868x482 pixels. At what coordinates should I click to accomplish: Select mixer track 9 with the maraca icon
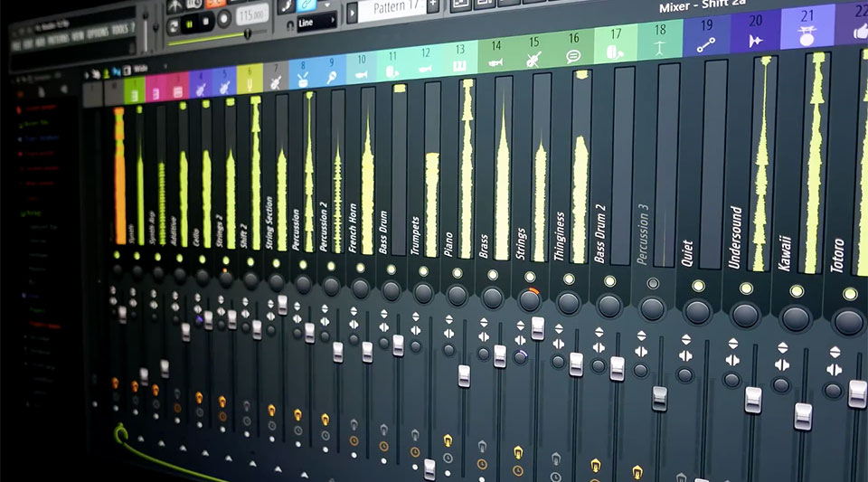point(332,70)
